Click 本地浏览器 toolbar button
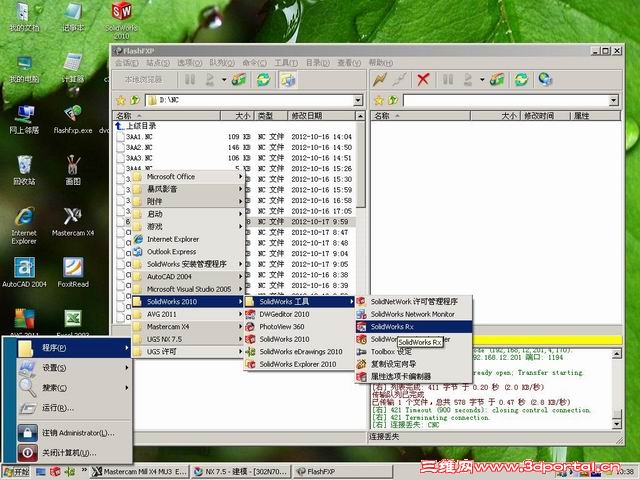The width and height of the screenshot is (640, 480). pos(144,80)
